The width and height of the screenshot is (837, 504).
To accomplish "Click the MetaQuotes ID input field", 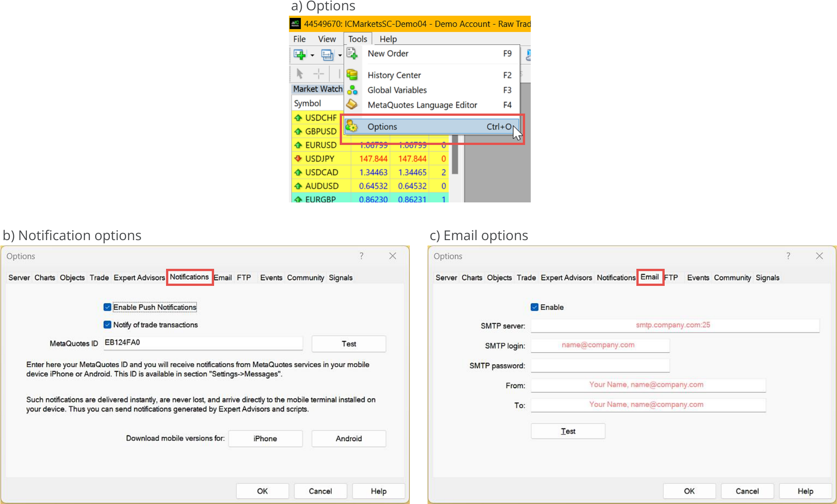I will point(203,343).
